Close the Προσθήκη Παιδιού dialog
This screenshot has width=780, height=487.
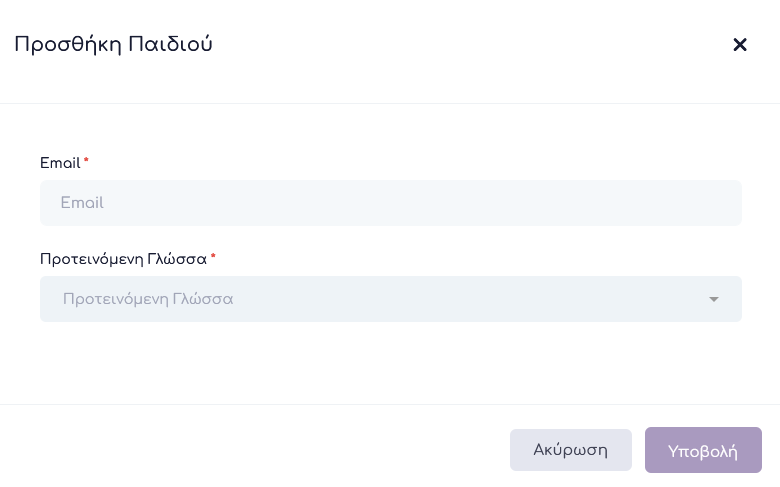click(740, 45)
